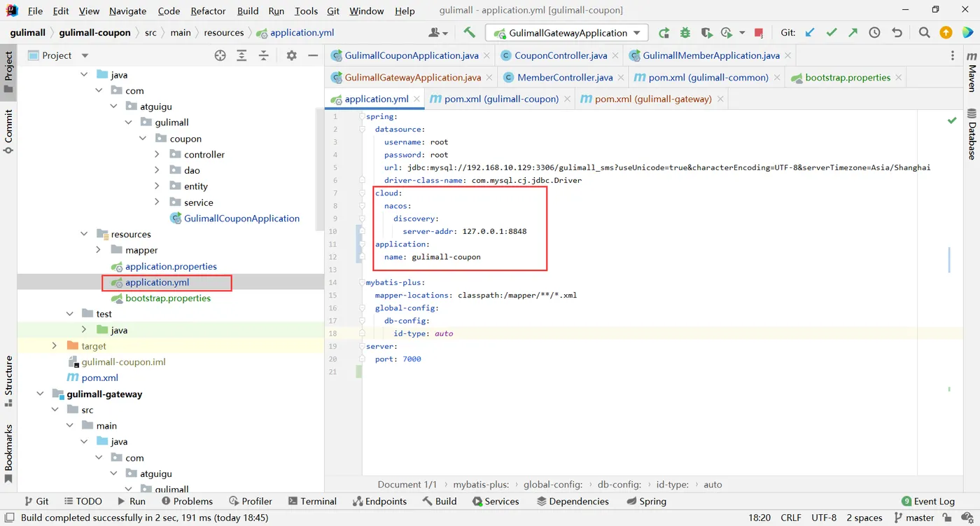The height and width of the screenshot is (526, 980).
Task: Click the 2 spaces indent widget
Action: pos(864,518)
